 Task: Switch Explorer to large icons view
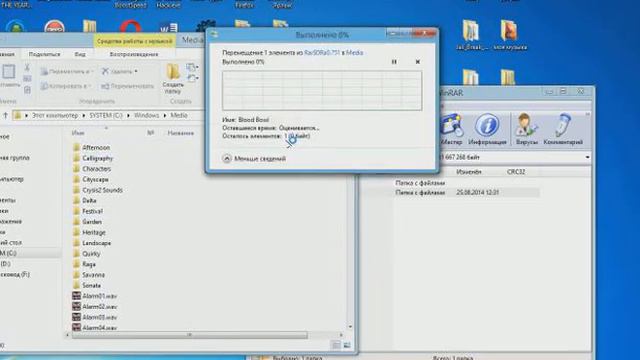[347, 346]
